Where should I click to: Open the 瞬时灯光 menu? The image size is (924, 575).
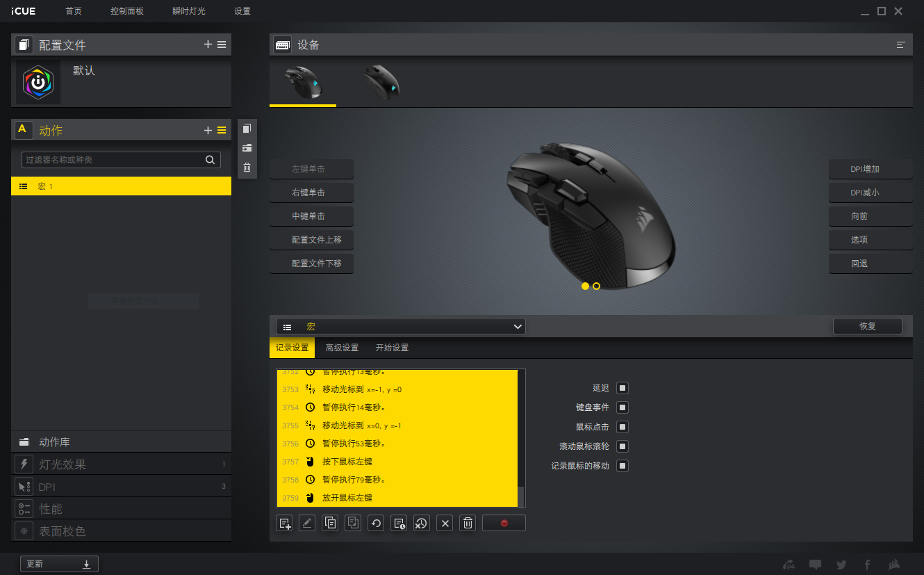point(189,11)
